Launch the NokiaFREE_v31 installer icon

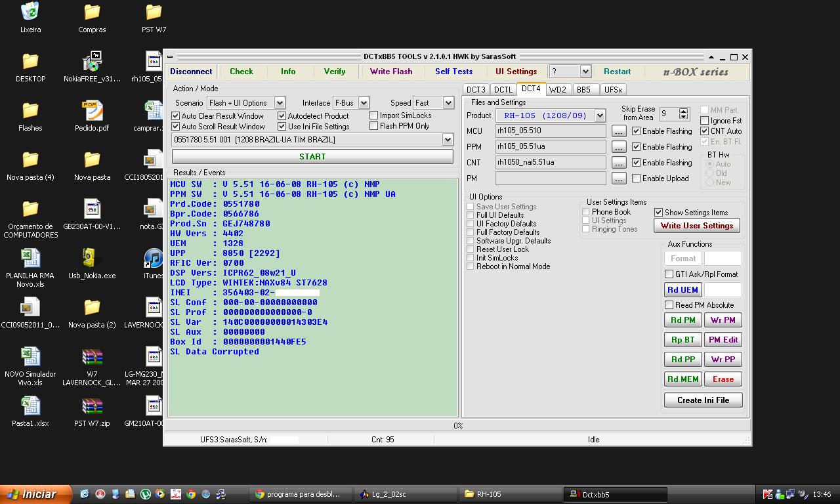pos(92,62)
